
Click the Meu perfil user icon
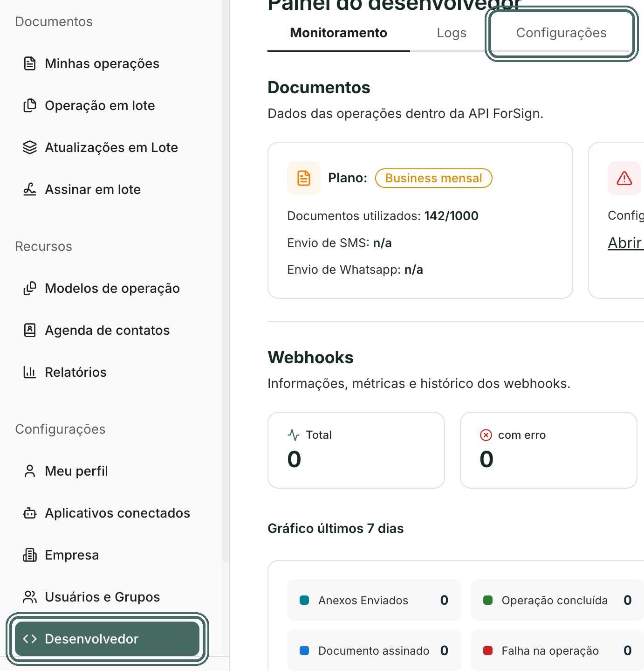coord(30,471)
